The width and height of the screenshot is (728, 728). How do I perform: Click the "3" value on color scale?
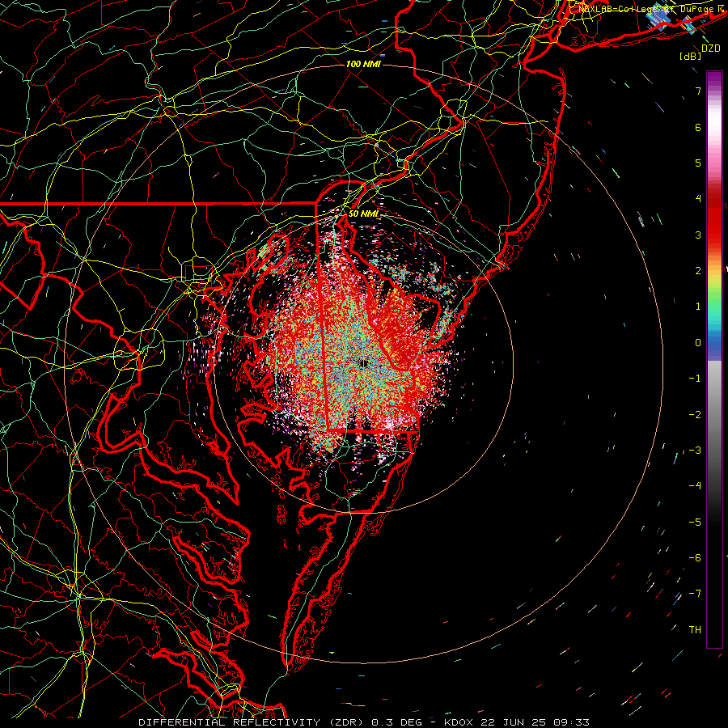pos(698,235)
